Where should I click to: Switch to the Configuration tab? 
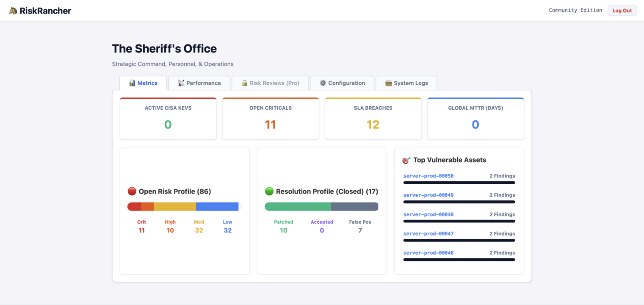[x=342, y=83]
